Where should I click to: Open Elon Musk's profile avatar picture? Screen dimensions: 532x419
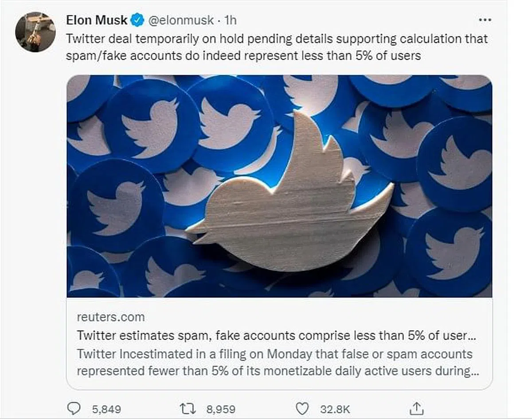(x=35, y=32)
